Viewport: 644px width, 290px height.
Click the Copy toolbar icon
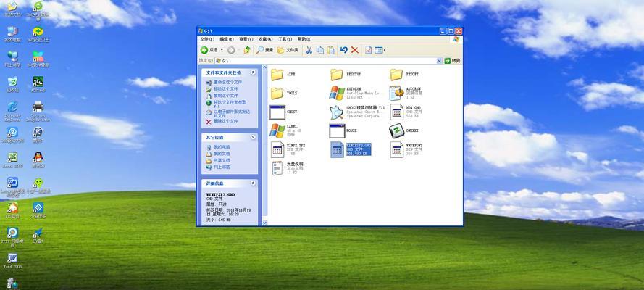[320, 50]
